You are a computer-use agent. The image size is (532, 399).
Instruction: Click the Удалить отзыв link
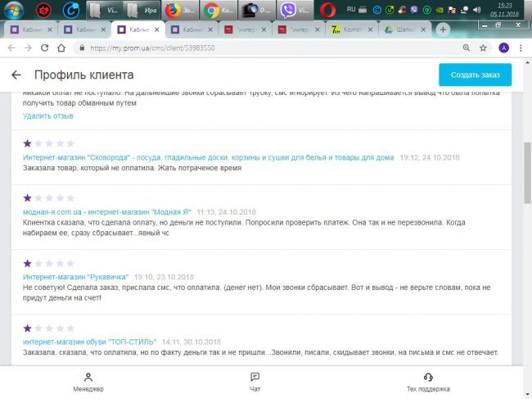click(47, 116)
